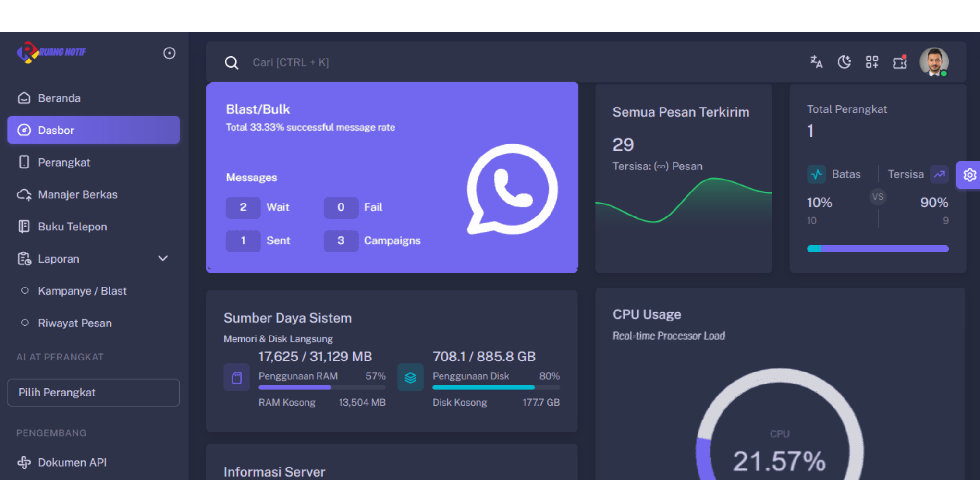Click the Penggunaan RAM progress bar
The width and height of the screenshot is (980, 480).
[322, 387]
